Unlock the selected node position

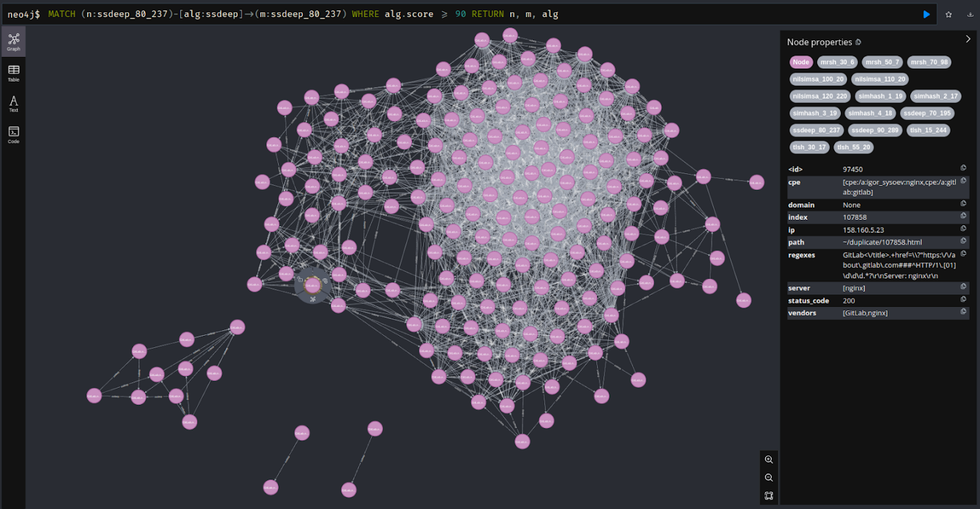[301, 280]
